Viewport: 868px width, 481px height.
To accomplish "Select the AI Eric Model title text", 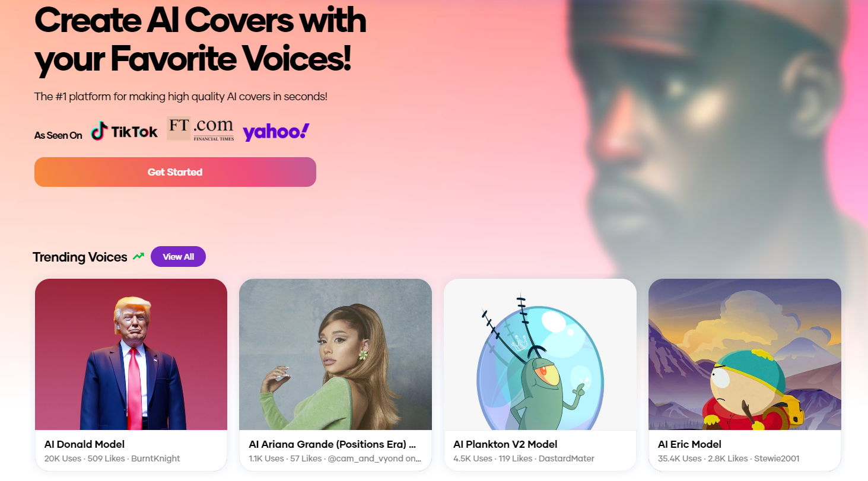I will pos(689,444).
